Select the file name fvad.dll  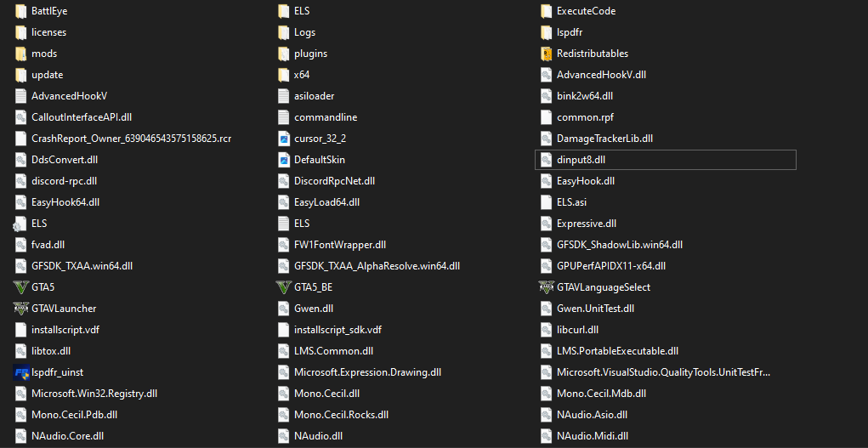48,245
